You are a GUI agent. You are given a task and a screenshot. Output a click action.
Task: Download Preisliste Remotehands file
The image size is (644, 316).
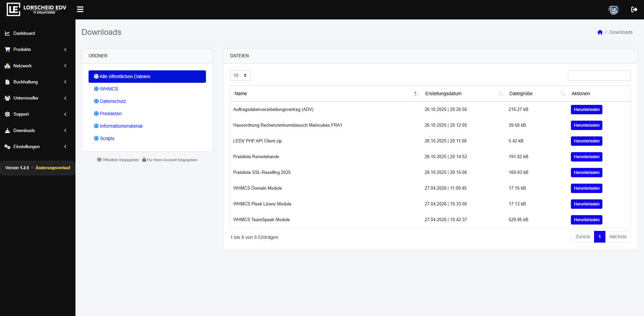pyautogui.click(x=586, y=157)
